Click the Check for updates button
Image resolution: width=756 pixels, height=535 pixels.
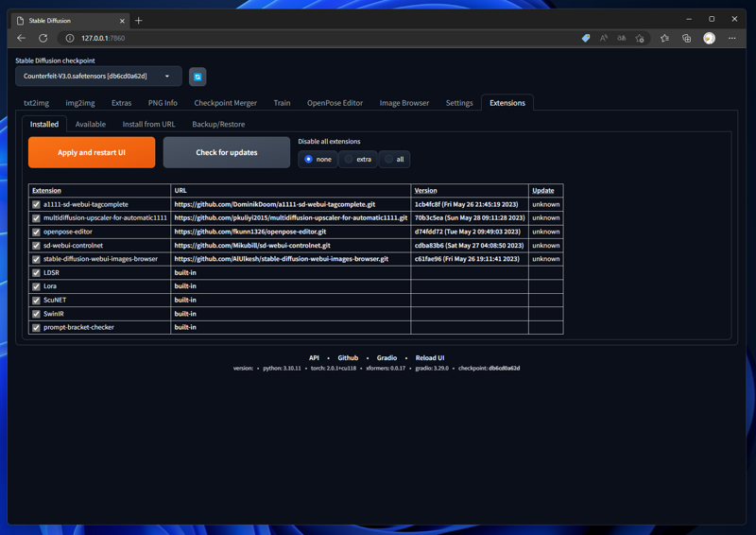226,152
